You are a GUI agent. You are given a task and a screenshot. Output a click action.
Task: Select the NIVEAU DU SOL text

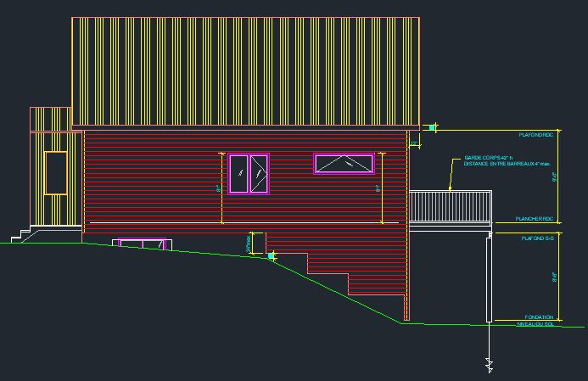click(535, 324)
